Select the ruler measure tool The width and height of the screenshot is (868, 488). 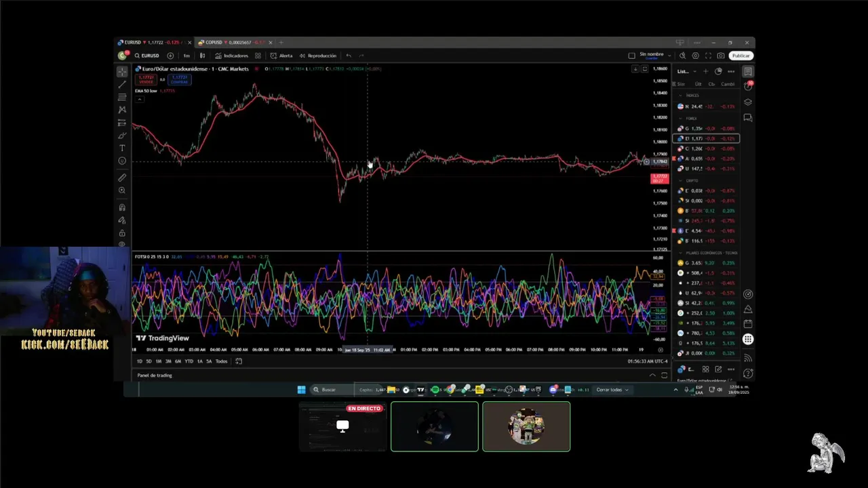click(x=122, y=178)
